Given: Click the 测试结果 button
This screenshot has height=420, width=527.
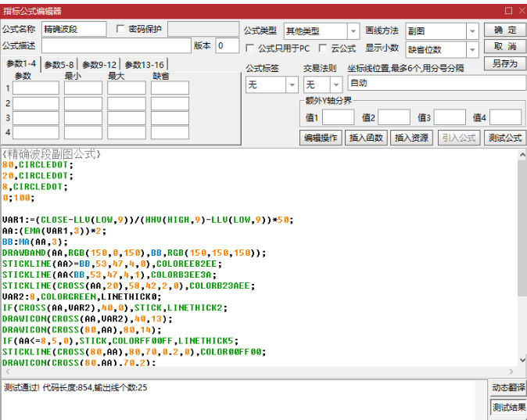Looking at the screenshot, I should 508,407.
